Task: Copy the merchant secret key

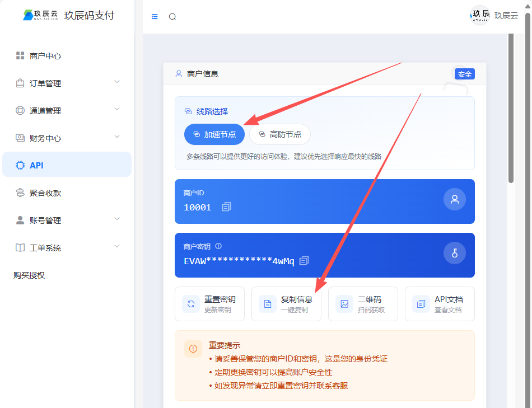Action: pyautogui.click(x=304, y=261)
